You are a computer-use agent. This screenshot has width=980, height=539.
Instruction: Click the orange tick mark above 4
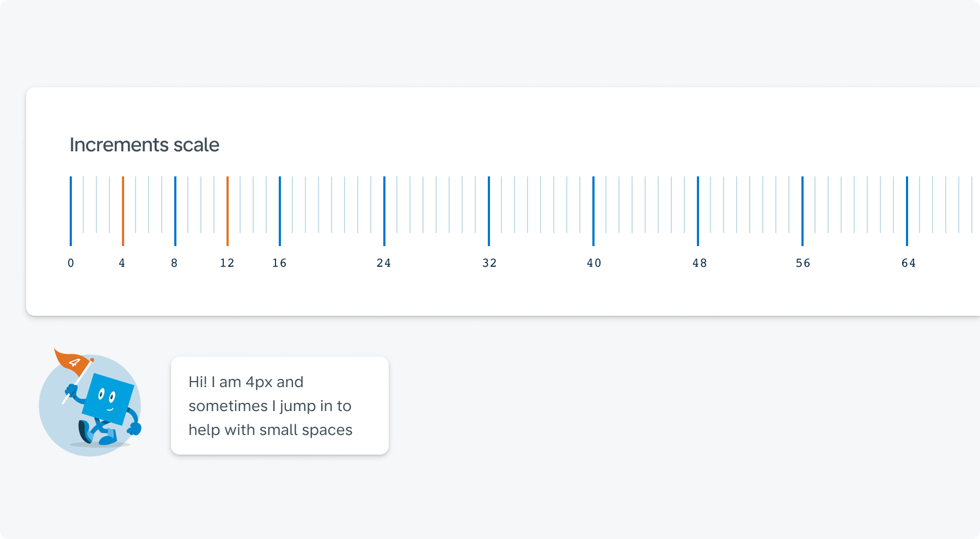click(x=123, y=211)
